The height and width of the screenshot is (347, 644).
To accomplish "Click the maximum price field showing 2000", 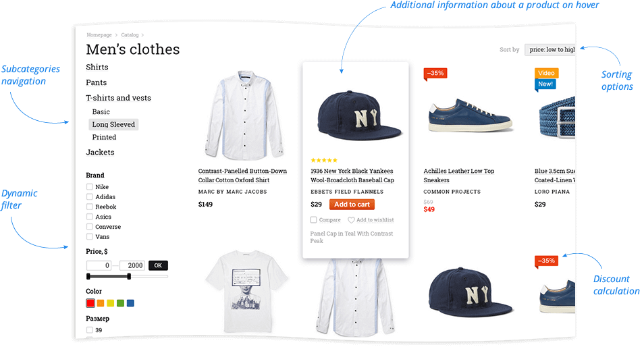I will pyautogui.click(x=132, y=266).
